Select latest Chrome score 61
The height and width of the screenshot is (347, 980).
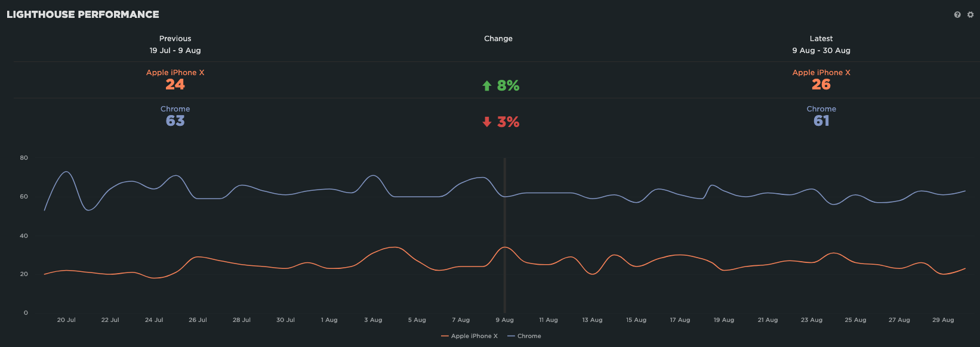pyautogui.click(x=821, y=121)
